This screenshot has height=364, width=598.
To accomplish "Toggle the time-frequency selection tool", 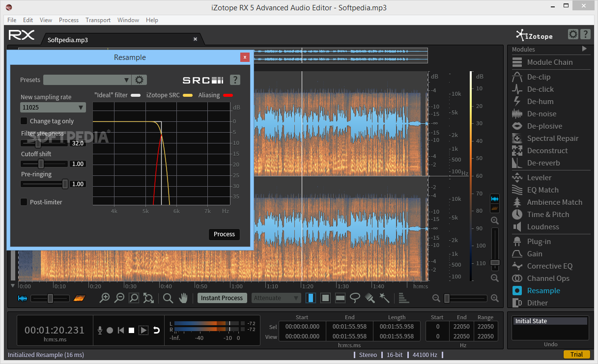I will [x=325, y=298].
